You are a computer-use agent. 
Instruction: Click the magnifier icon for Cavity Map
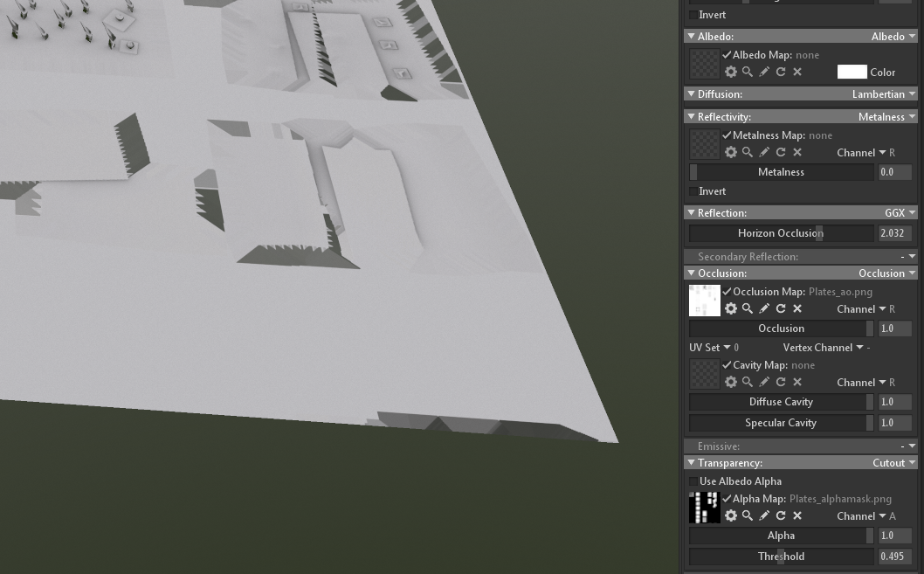(748, 382)
